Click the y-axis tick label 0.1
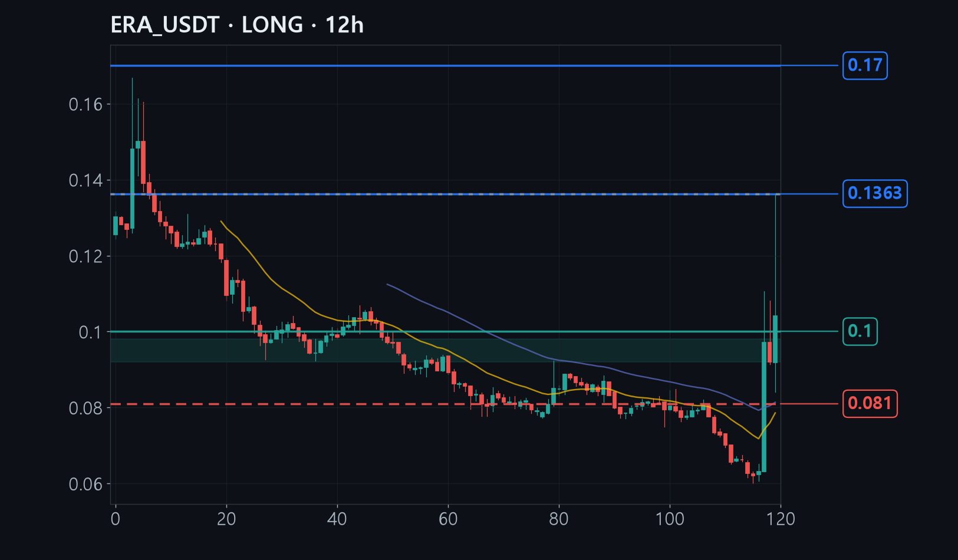Viewport: 958px width, 560px height. point(91,332)
